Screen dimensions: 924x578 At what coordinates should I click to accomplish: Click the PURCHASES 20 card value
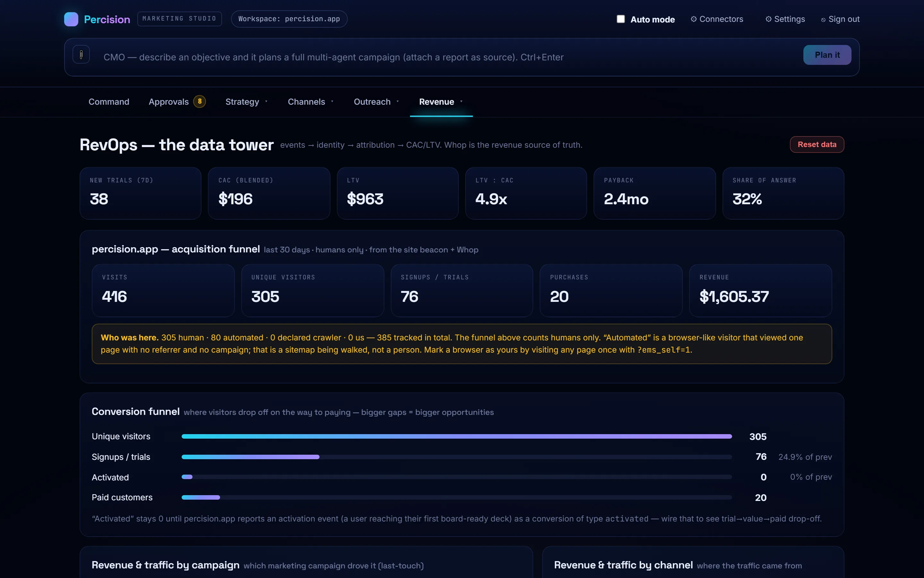pos(559,297)
